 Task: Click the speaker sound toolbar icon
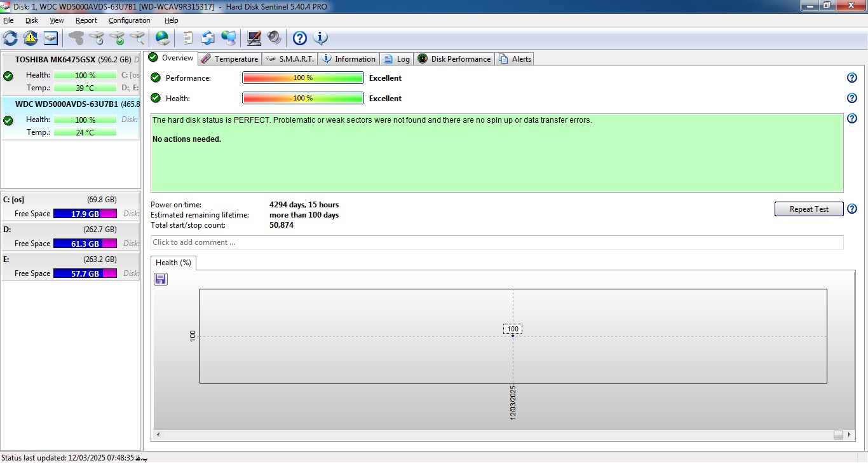[275, 38]
